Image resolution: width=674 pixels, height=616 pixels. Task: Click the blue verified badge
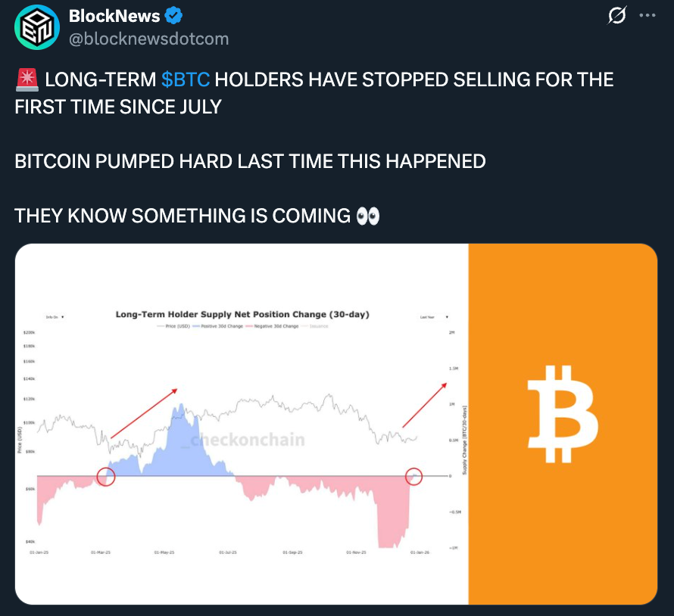tap(174, 16)
